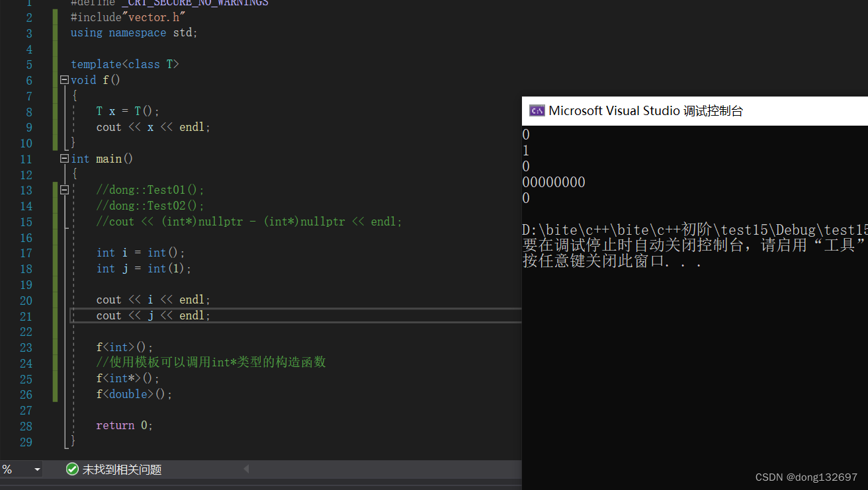Click the cout << j << endl; statement

[x=153, y=316]
